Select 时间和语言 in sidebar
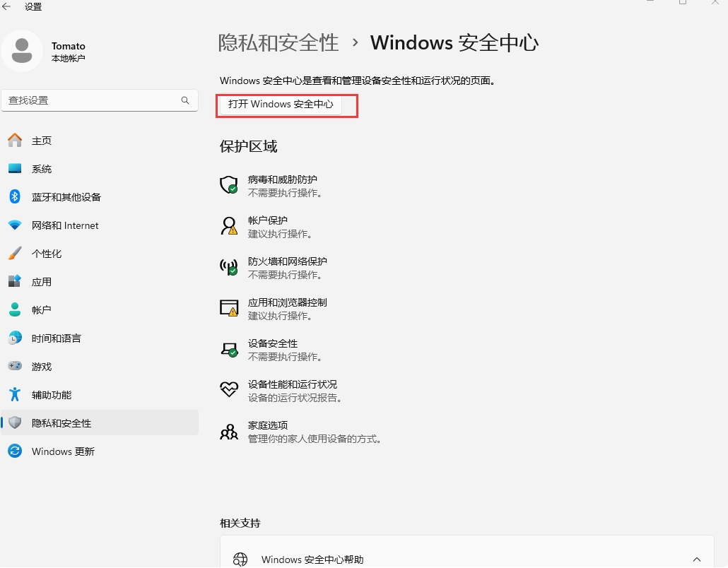Viewport: 728px width, 568px height. click(100, 338)
